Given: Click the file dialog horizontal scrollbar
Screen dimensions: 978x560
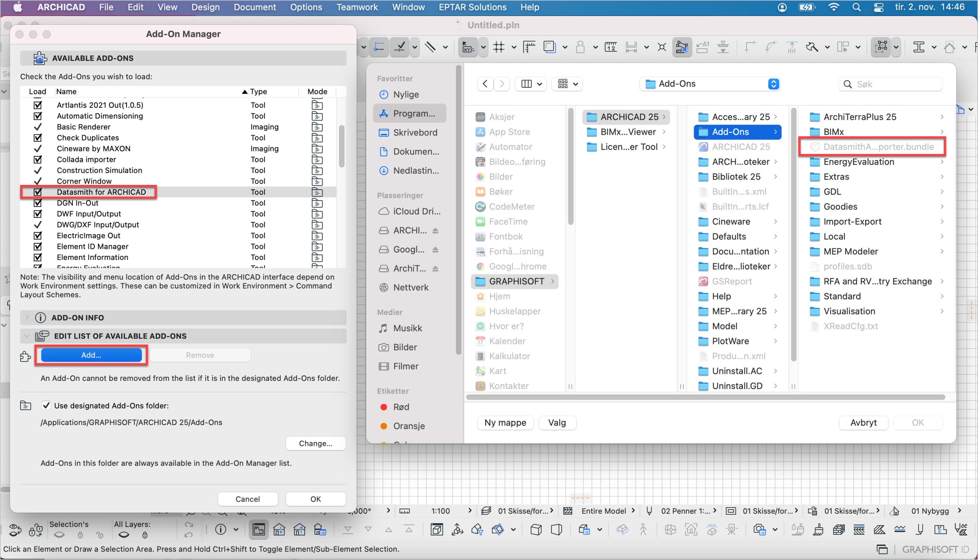Looking at the screenshot, I should [706, 397].
